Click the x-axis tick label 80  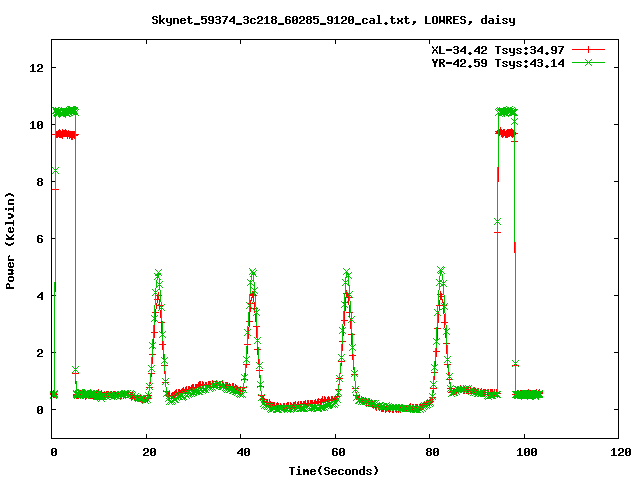[433, 452]
